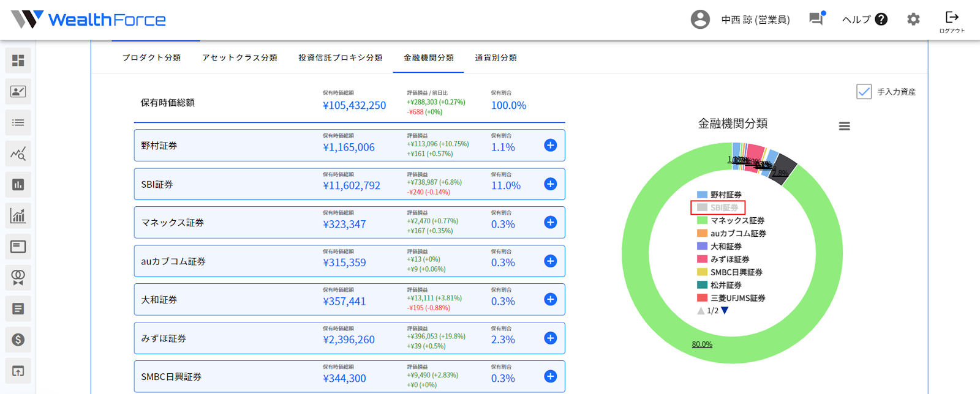
Task: Switch to アセットクラス分類 tab
Action: click(239, 58)
